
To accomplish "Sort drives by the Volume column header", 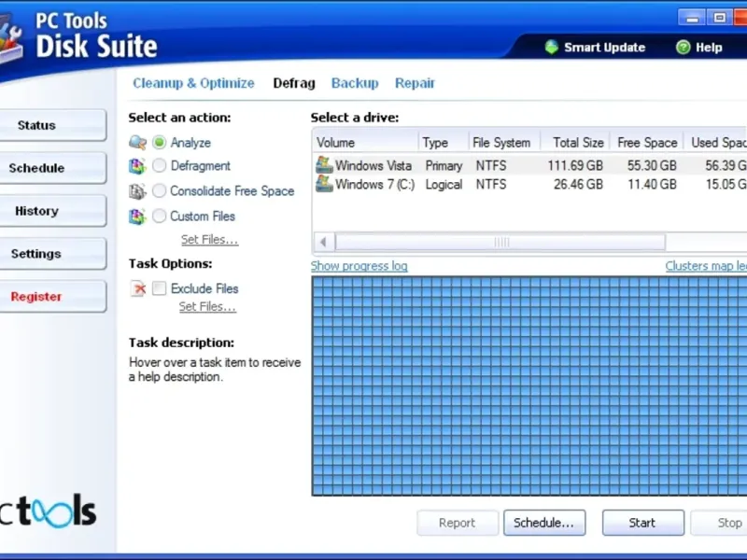I will [x=365, y=143].
